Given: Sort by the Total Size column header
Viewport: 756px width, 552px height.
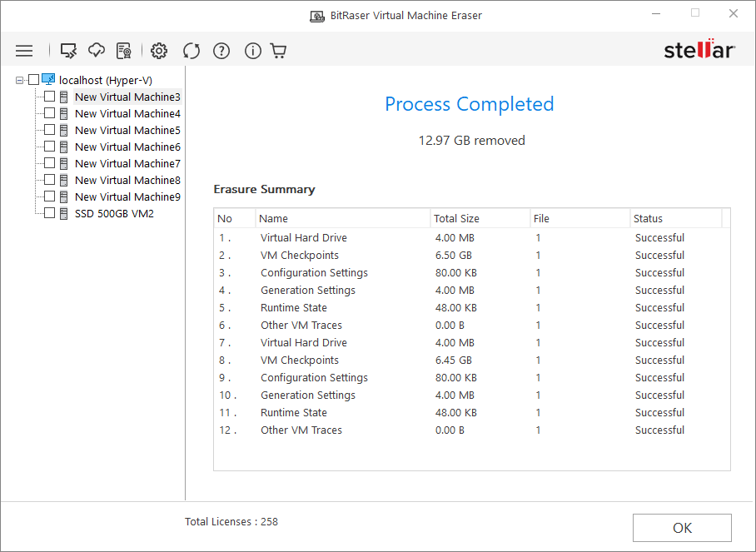Looking at the screenshot, I should click(x=480, y=218).
